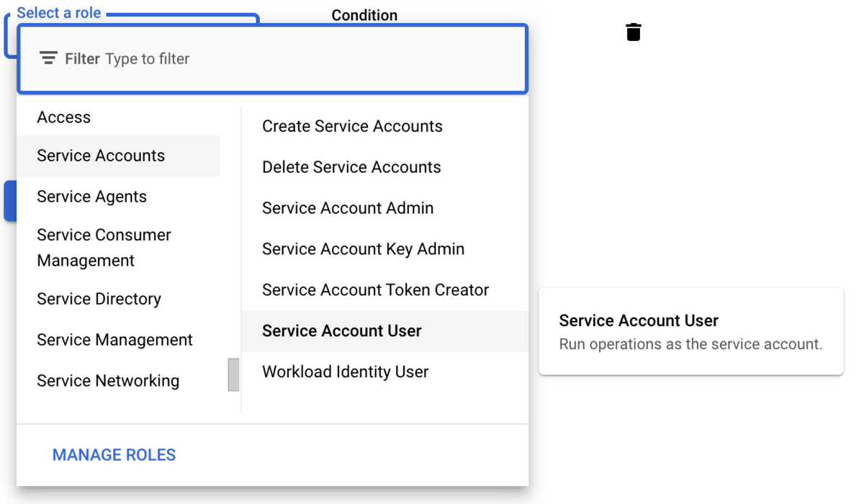Select the Access category

[x=64, y=117]
